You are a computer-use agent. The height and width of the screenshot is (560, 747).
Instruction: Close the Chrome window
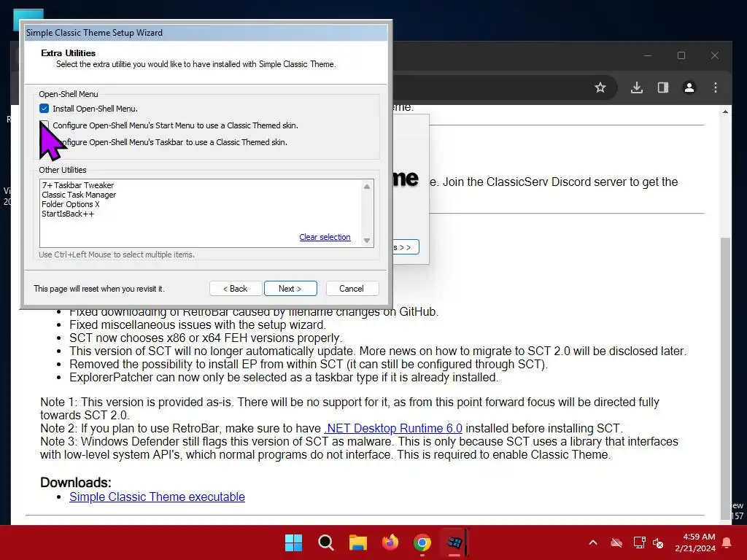tap(715, 55)
